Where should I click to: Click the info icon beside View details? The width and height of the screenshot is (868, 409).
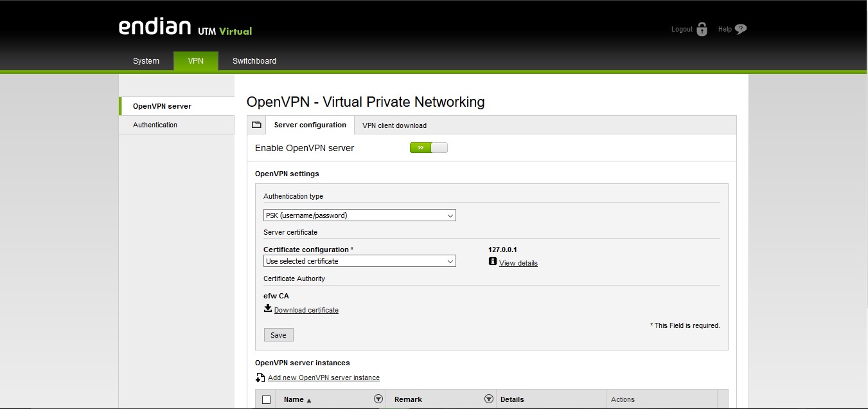point(493,262)
